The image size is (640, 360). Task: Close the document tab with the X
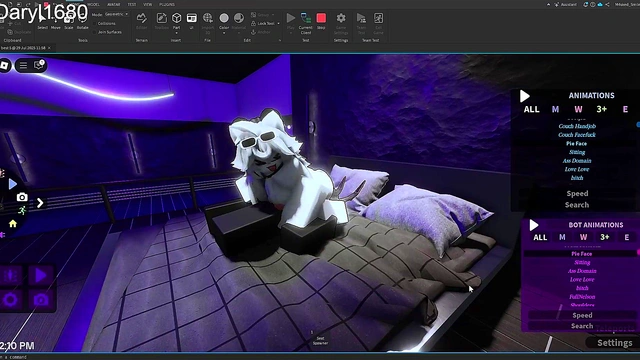point(49,48)
